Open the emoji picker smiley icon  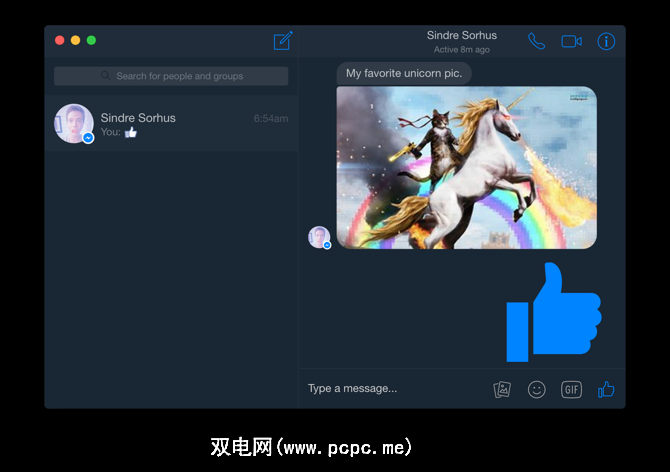point(536,389)
